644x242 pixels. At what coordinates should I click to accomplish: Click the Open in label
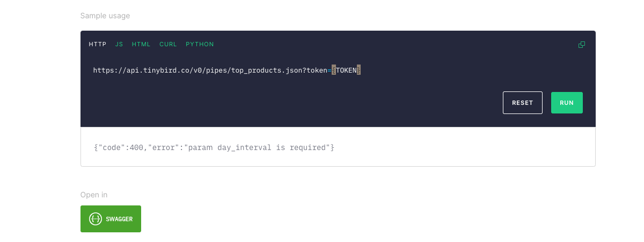click(x=94, y=195)
